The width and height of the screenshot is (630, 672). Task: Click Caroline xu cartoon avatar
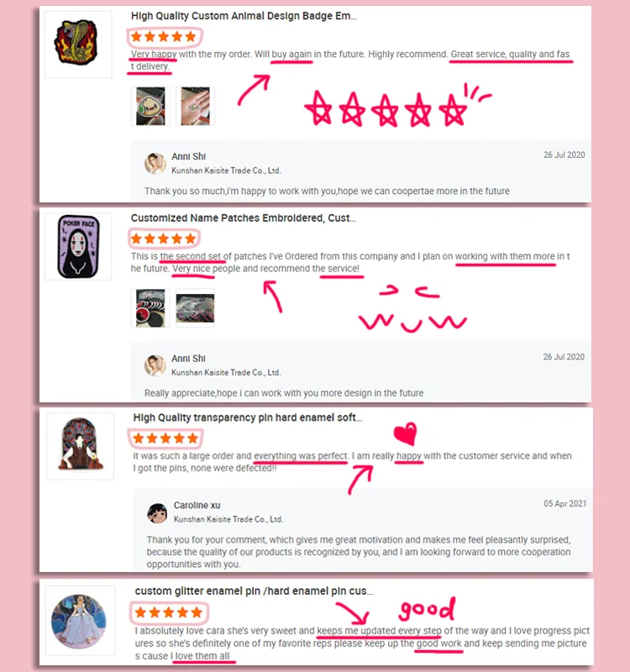(157, 513)
